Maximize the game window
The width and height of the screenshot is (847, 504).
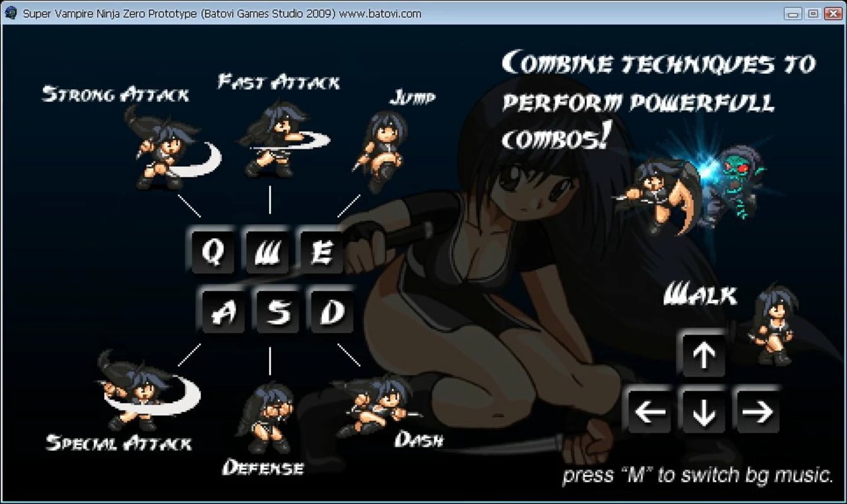click(813, 13)
